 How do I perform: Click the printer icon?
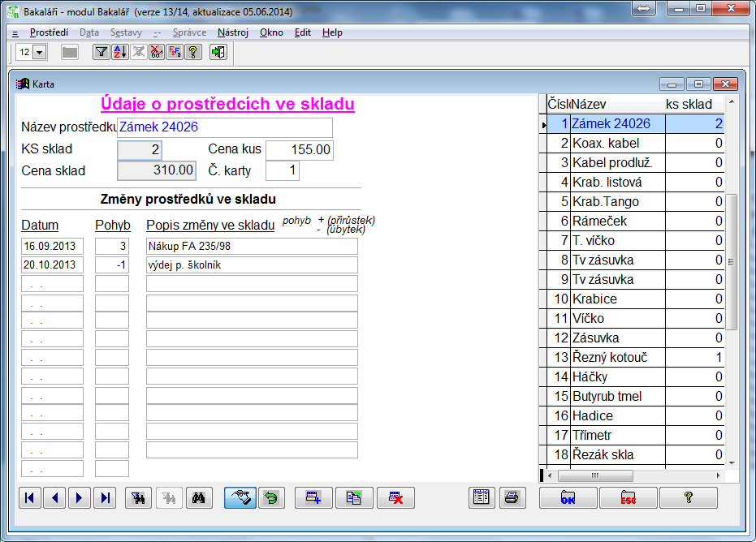(x=511, y=498)
